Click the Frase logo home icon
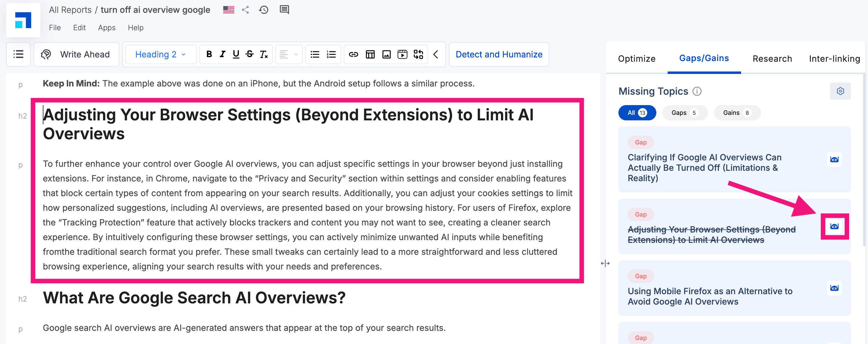This screenshot has height=344, width=868. click(x=23, y=20)
